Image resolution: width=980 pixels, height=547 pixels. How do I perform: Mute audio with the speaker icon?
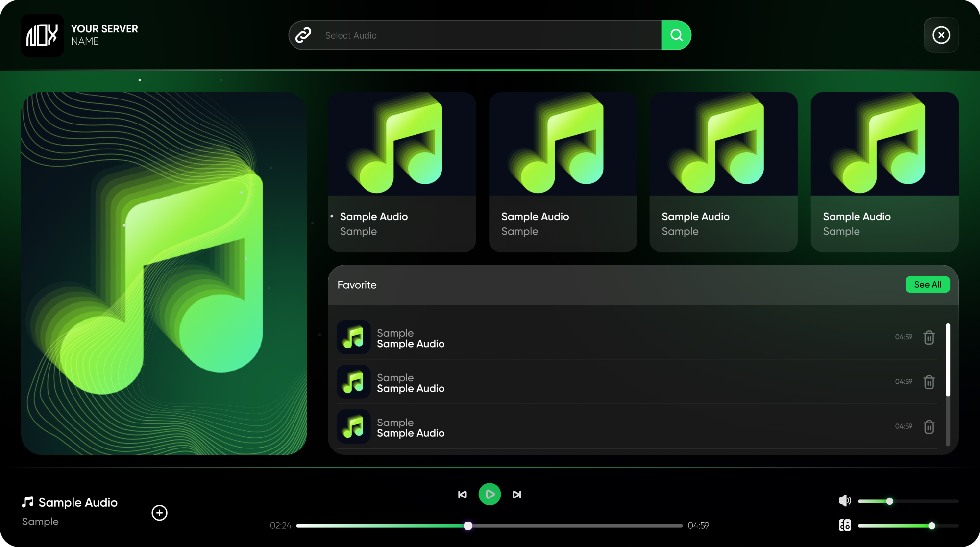click(x=845, y=500)
